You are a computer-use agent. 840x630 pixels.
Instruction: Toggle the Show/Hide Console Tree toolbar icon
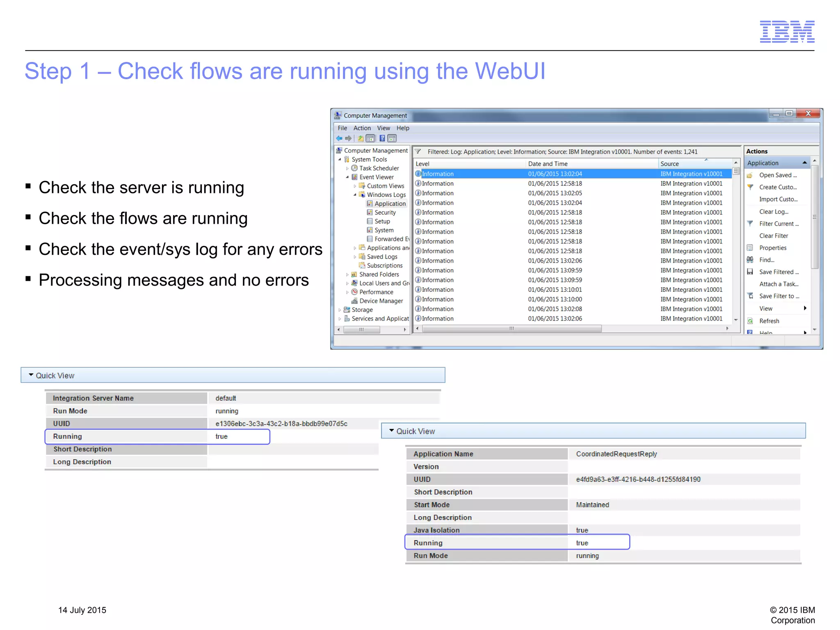pos(370,138)
